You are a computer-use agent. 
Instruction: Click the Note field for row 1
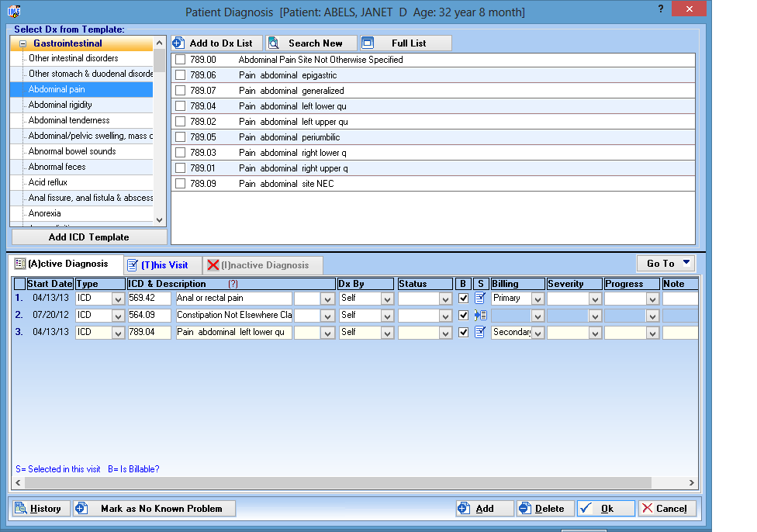click(x=679, y=298)
